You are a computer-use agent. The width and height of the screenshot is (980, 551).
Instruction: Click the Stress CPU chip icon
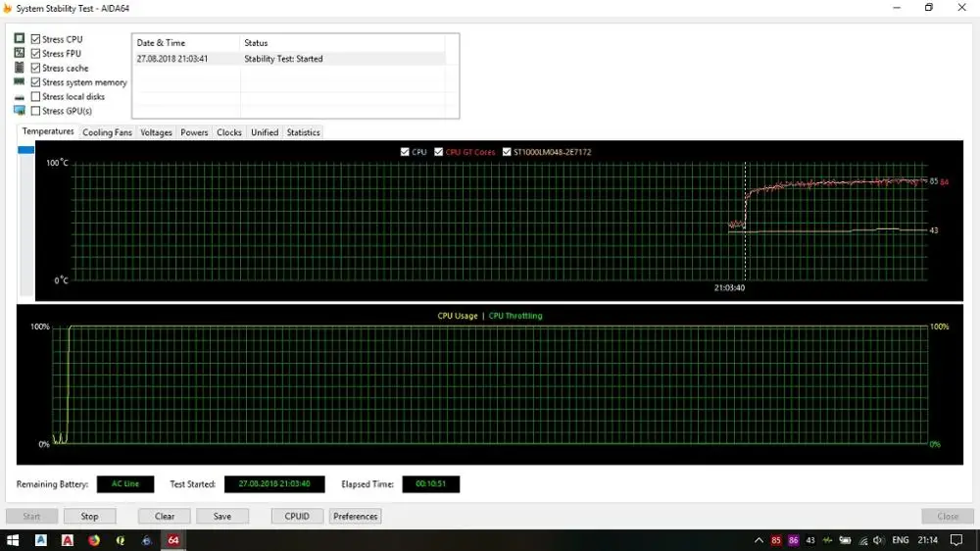tap(20, 38)
